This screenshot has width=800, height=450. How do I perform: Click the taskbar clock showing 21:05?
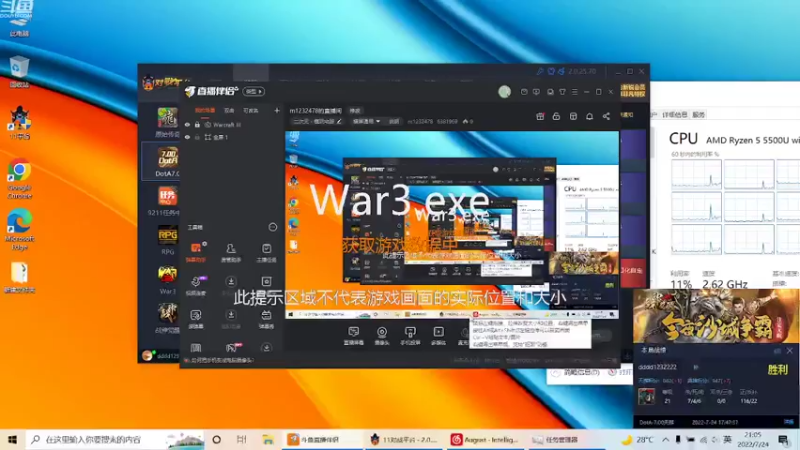click(753, 439)
